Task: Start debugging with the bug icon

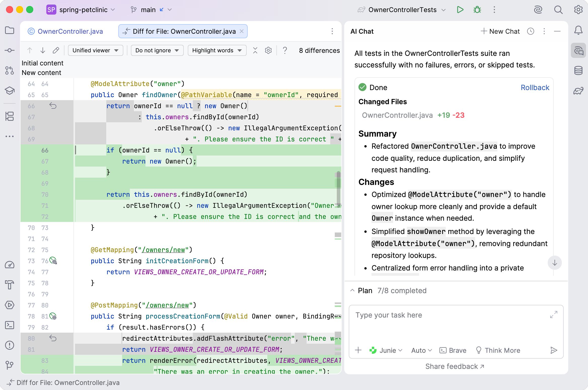Action: point(477,10)
